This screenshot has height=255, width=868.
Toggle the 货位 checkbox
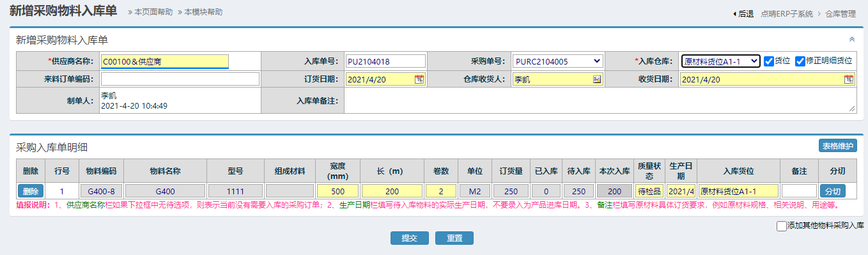click(x=769, y=61)
